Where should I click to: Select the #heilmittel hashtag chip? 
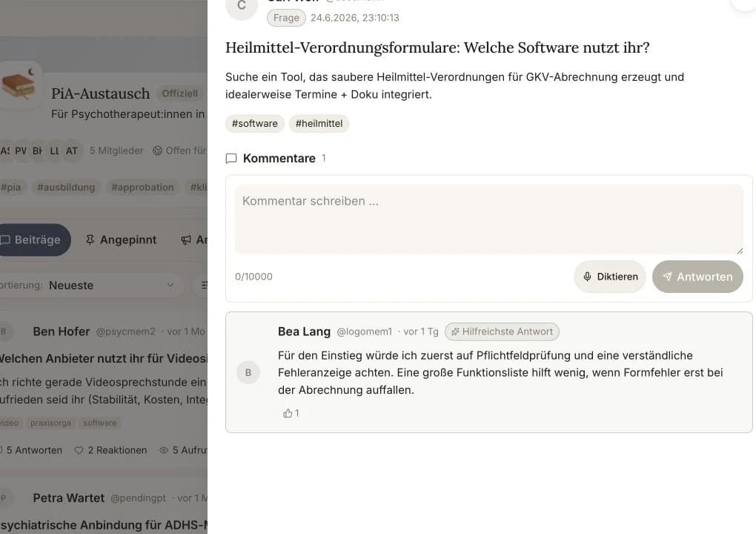319,124
